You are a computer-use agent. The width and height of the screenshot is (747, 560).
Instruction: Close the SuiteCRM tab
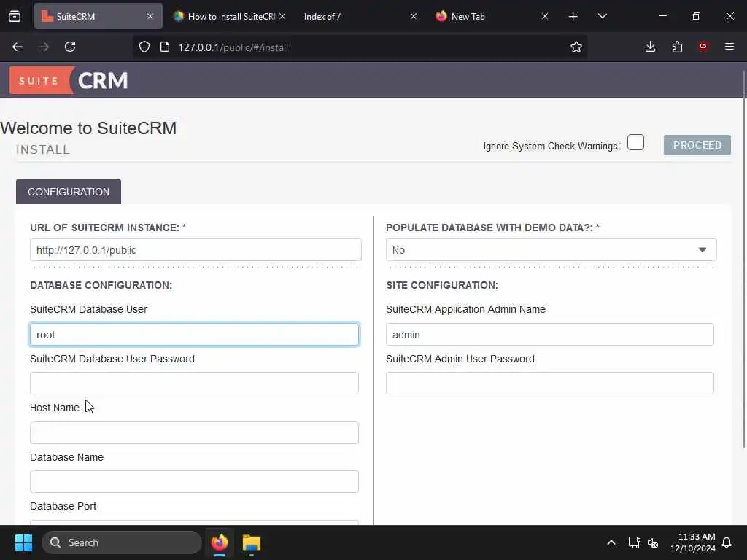150,16
